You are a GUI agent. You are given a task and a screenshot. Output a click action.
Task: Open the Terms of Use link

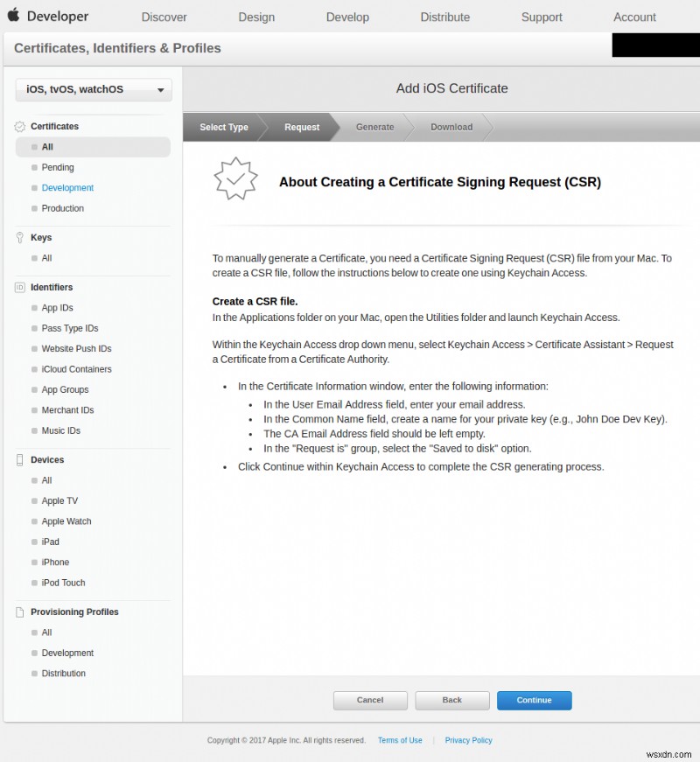pos(400,740)
